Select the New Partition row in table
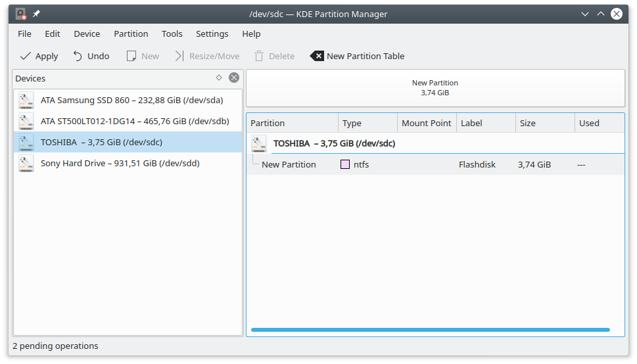The image size is (637, 364). click(x=289, y=165)
